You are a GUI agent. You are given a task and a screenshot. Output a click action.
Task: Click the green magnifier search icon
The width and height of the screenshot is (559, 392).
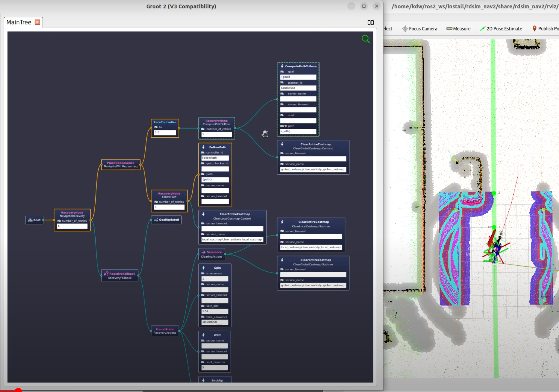[365, 39]
